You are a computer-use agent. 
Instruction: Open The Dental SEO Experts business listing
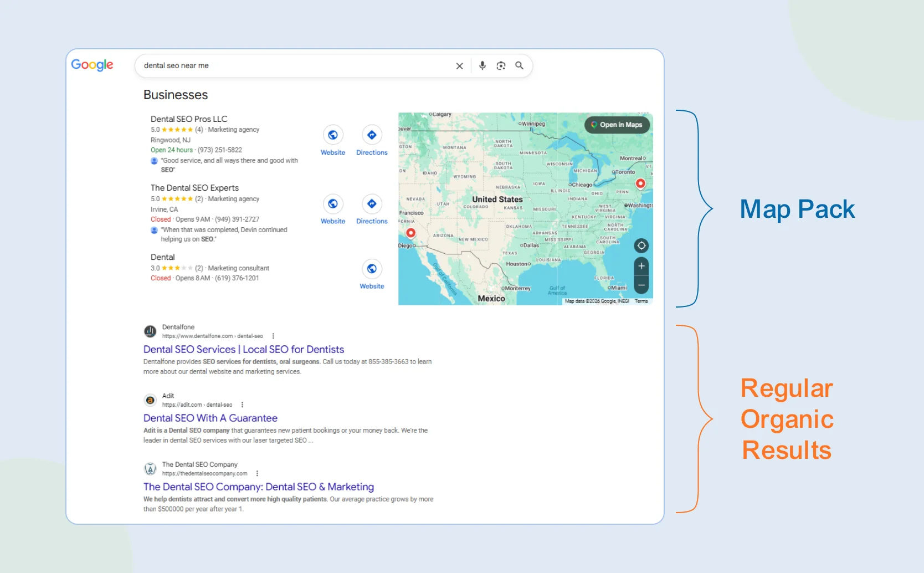(x=194, y=188)
